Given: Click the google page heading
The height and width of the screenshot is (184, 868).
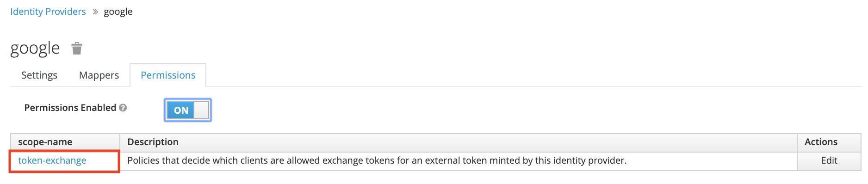Looking at the screenshot, I should 35,48.
